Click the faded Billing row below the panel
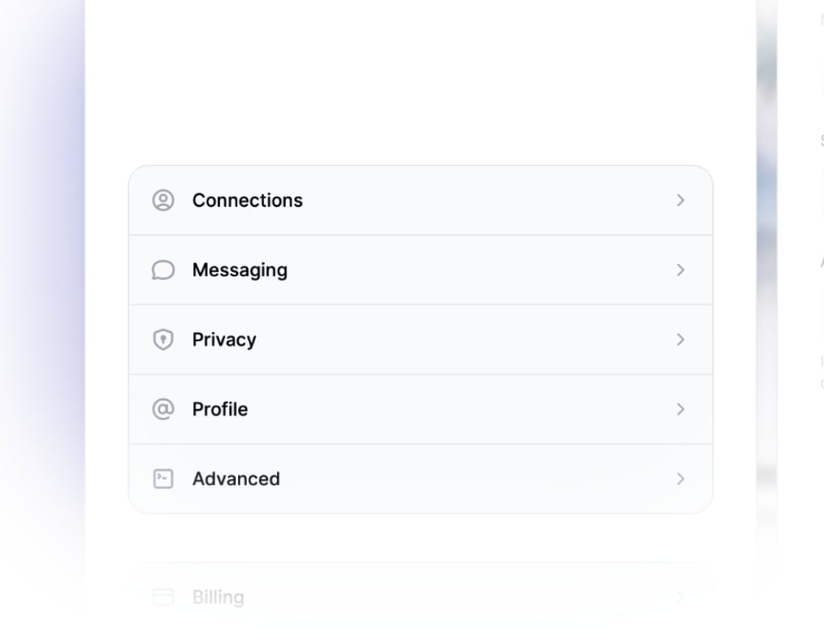The height and width of the screenshot is (644, 824). click(218, 597)
